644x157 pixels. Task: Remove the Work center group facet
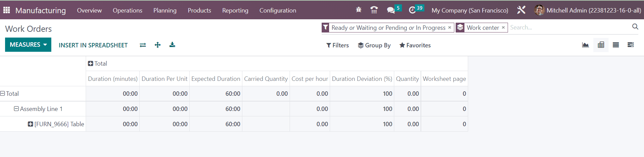[x=503, y=28]
